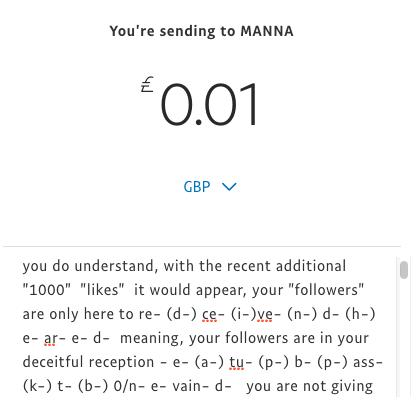Click the chevron arrow beside GBP
Image resolution: width=416 pixels, height=407 pixels.
tap(229, 187)
